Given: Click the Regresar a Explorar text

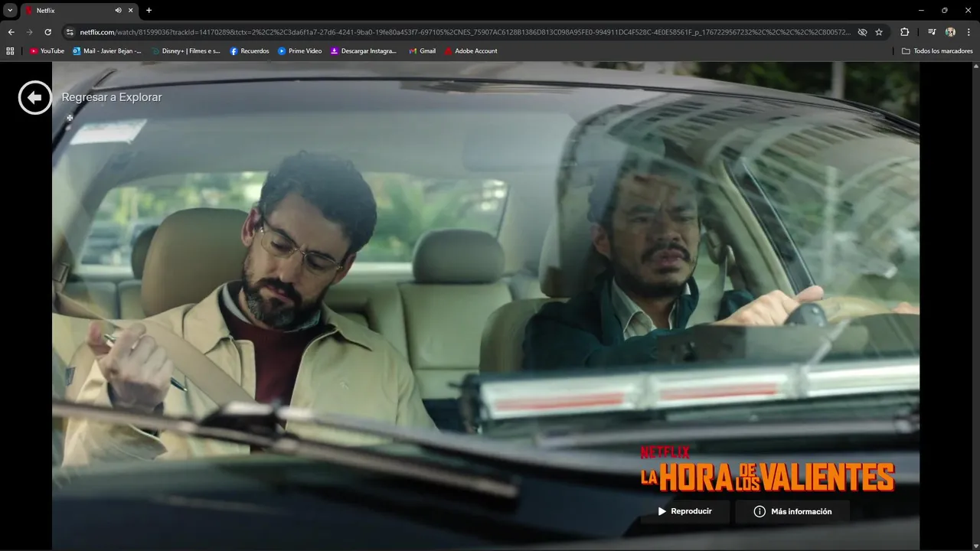Looking at the screenshot, I should point(112,97).
